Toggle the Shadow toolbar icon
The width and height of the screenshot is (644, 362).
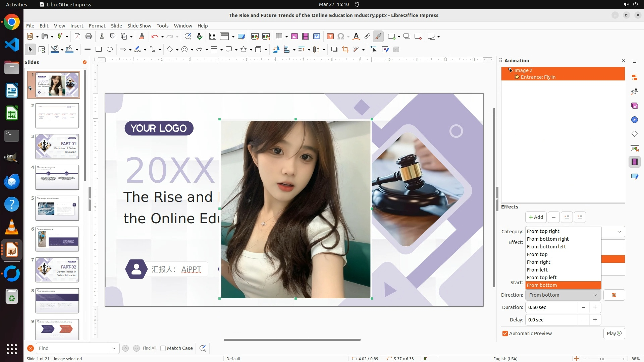point(334,50)
